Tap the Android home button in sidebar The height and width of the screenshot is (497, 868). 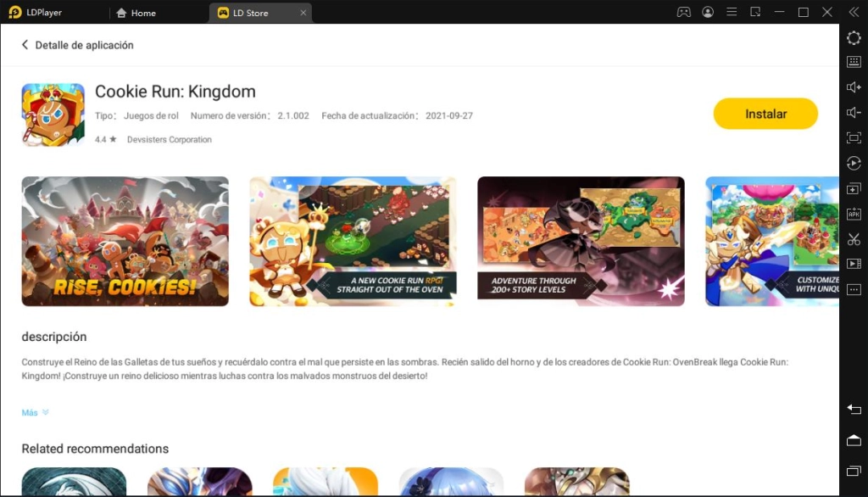point(854,440)
